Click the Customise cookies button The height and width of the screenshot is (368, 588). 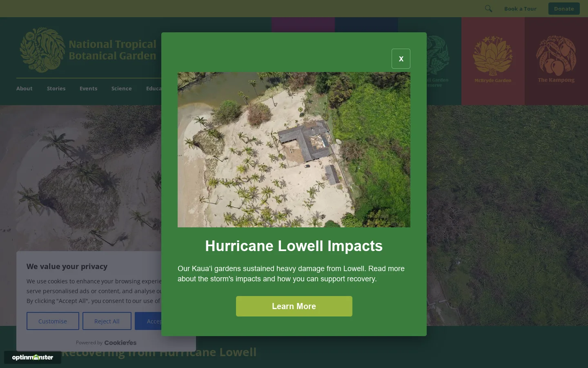click(53, 321)
